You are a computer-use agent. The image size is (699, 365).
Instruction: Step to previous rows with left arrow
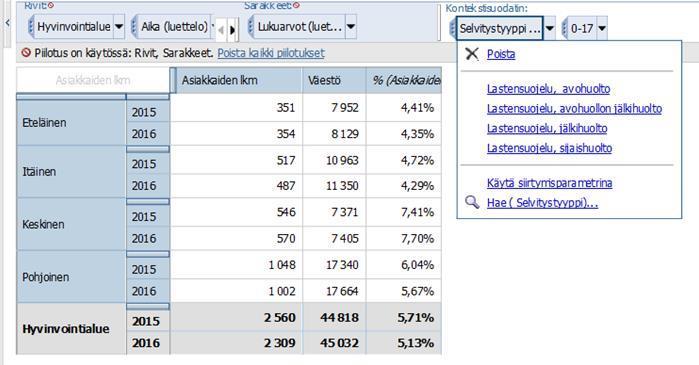(x=221, y=30)
